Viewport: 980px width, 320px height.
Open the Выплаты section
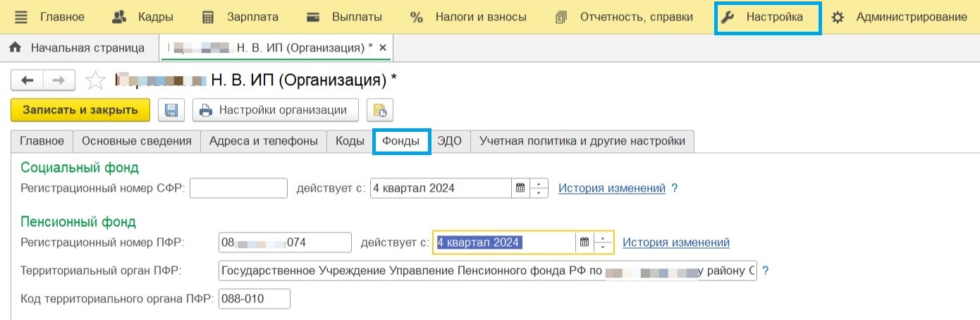(343, 17)
